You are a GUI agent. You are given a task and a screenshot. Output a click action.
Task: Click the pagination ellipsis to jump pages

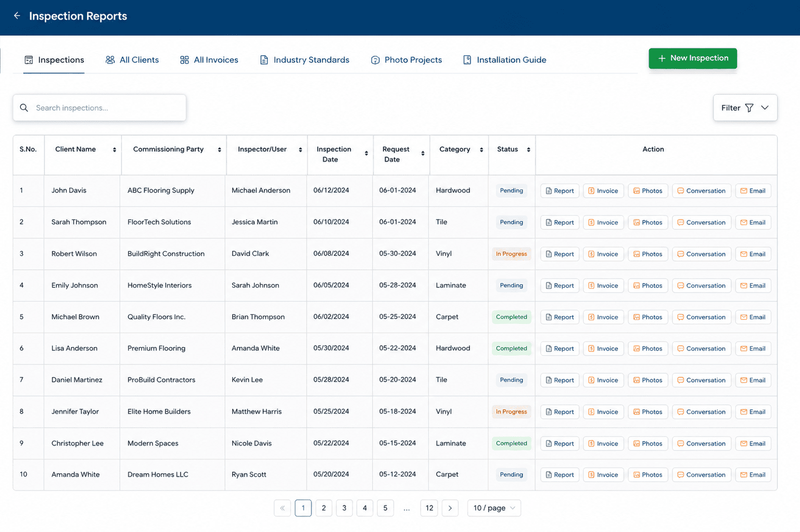pos(407,508)
